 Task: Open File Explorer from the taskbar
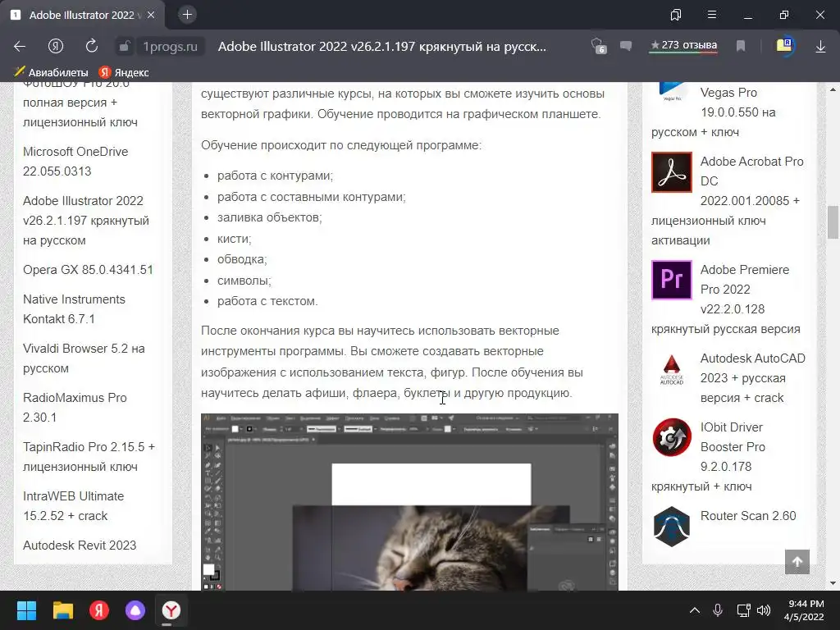click(x=62, y=610)
